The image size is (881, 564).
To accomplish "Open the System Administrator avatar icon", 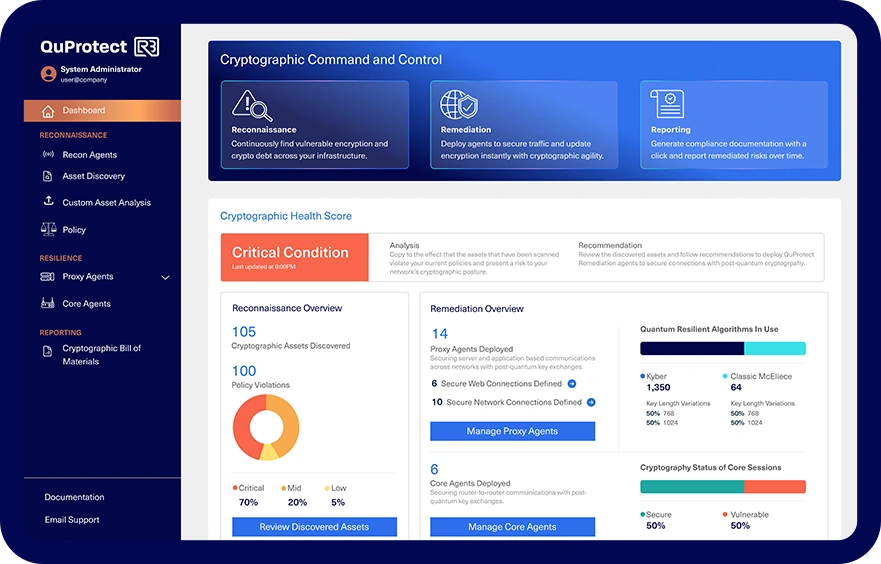I will pyautogui.click(x=48, y=74).
